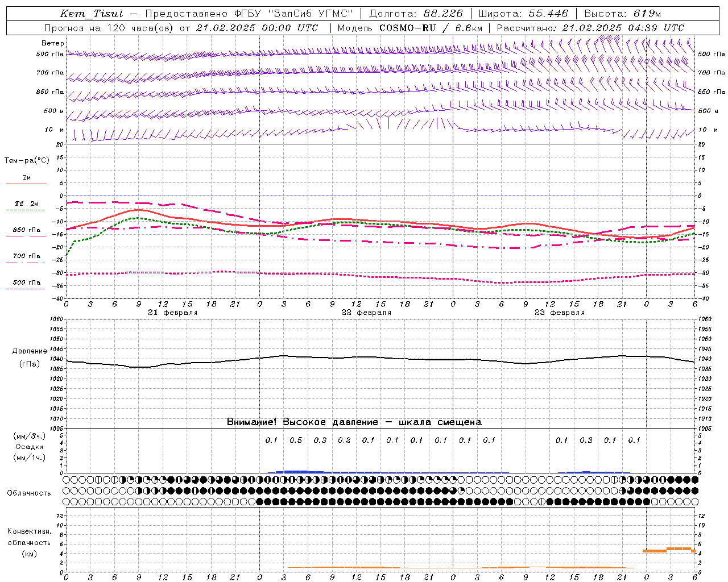The width and height of the screenshot is (728, 582).
Task: Click the 'Рассчитано: 21.02.2025 04:39 UTC' timestamp
Action: click(x=591, y=28)
